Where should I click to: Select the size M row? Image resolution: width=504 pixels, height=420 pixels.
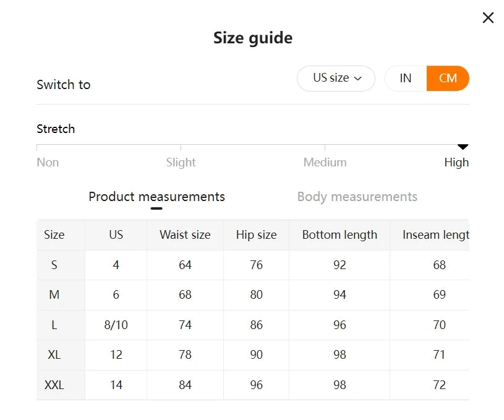tap(54, 295)
